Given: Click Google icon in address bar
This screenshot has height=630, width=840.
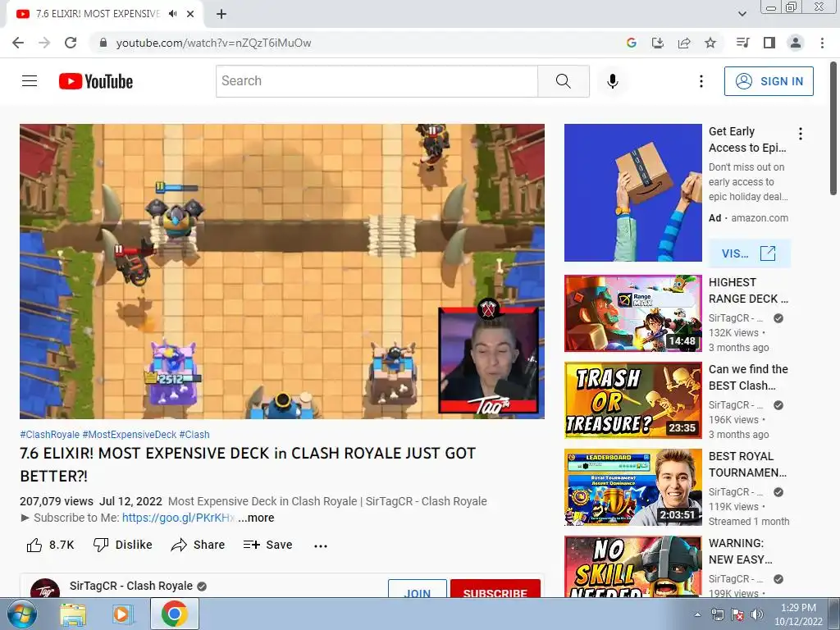Looking at the screenshot, I should tap(631, 43).
